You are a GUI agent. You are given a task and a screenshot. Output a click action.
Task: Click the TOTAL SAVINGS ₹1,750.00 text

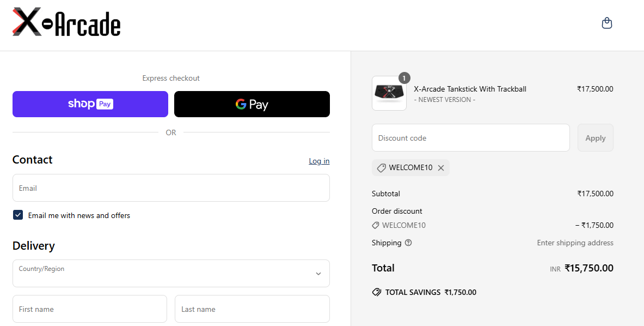(431, 292)
